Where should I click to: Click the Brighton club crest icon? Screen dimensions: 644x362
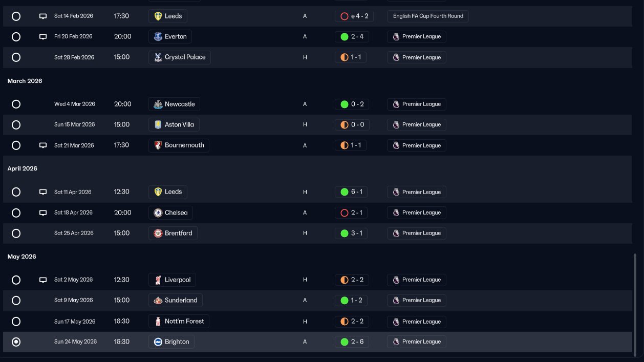tap(158, 342)
